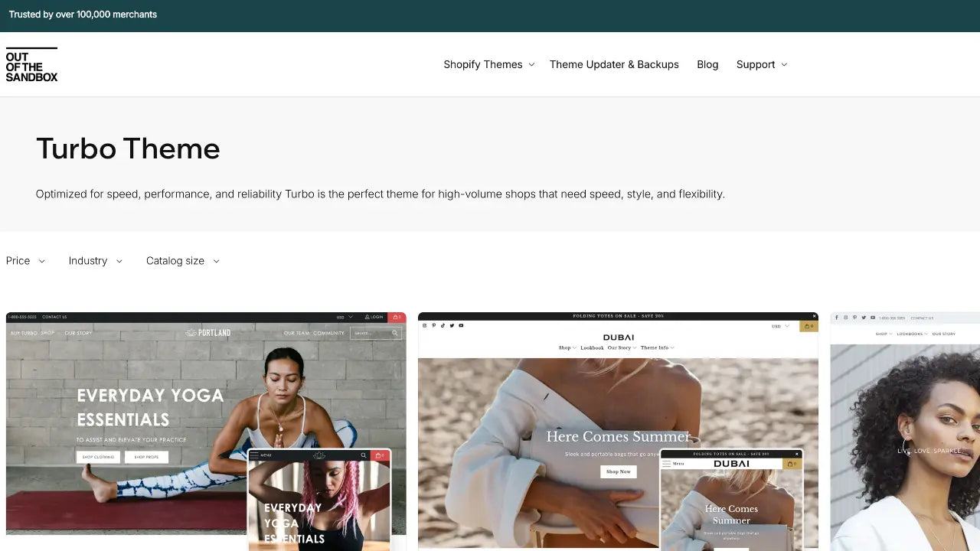Click search magnifier in Portland desktop preview

[394, 333]
